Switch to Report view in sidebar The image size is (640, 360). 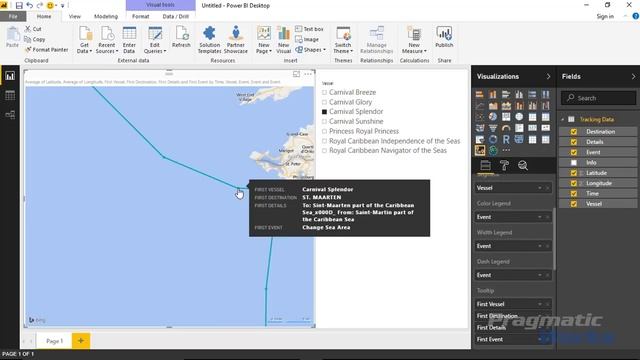pyautogui.click(x=10, y=76)
